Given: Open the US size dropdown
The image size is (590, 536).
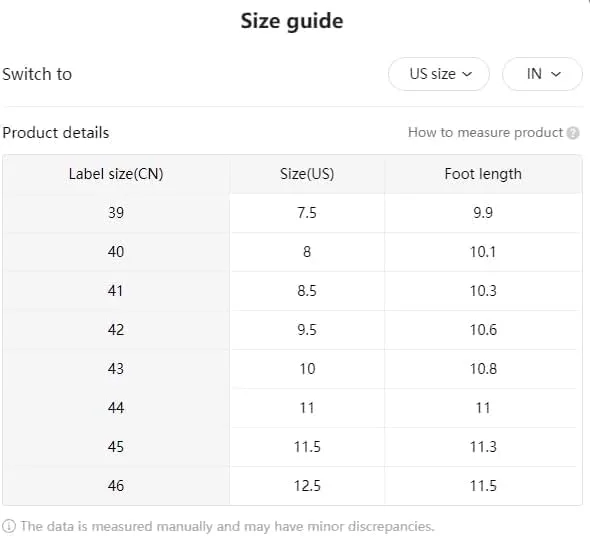Looking at the screenshot, I should (x=439, y=74).
